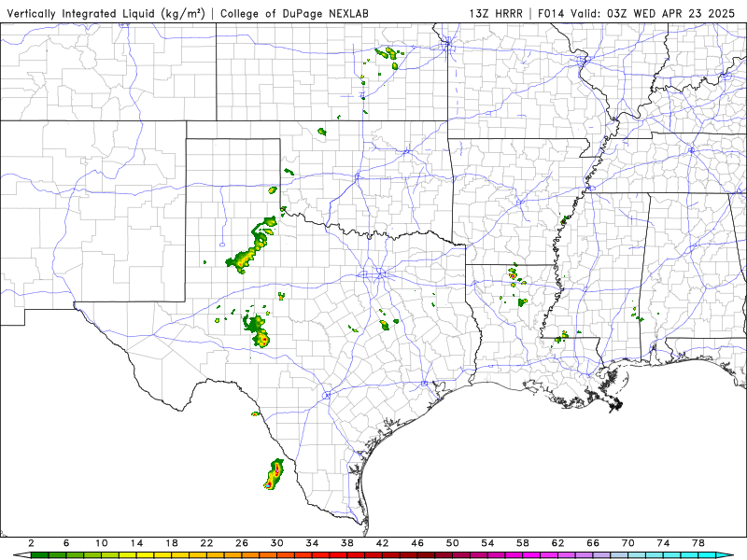Click the colorbar label "66"
The height and width of the screenshot is (560, 747).
[x=593, y=543]
